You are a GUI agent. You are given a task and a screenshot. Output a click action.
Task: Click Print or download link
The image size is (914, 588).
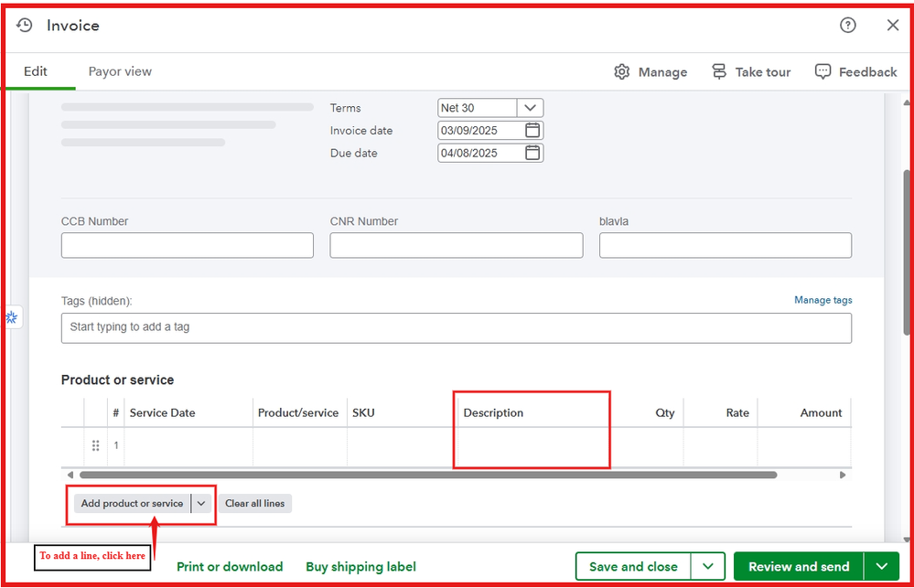(230, 566)
